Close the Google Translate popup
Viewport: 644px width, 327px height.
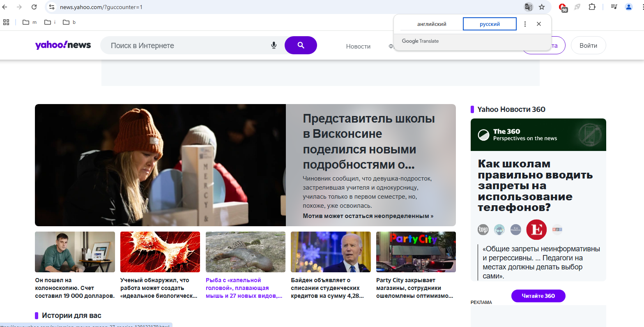click(x=539, y=24)
